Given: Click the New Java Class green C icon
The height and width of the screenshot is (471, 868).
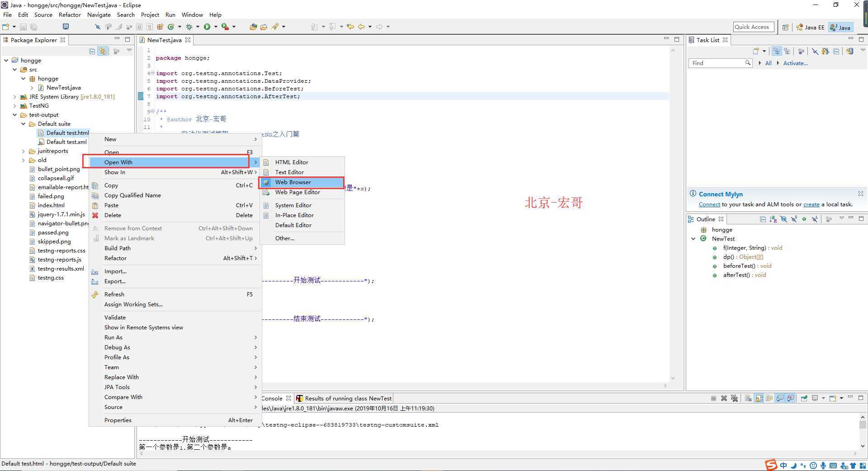Looking at the screenshot, I should click(171, 27).
